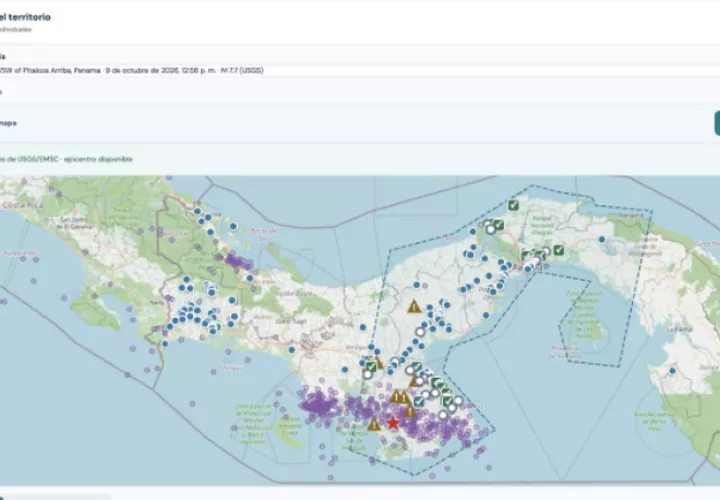Select the northernmost green checkmark marker on the Caribbean coast
Screen dimensions: 720x500
tap(513, 205)
